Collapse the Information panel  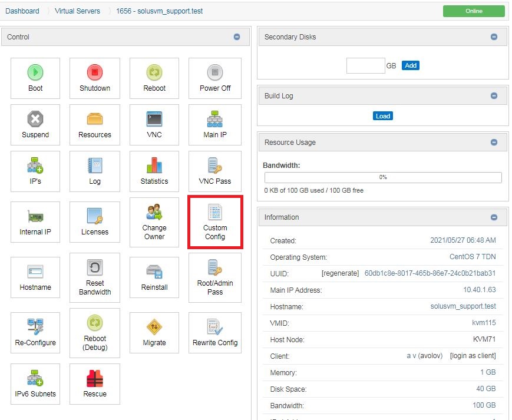(494, 217)
